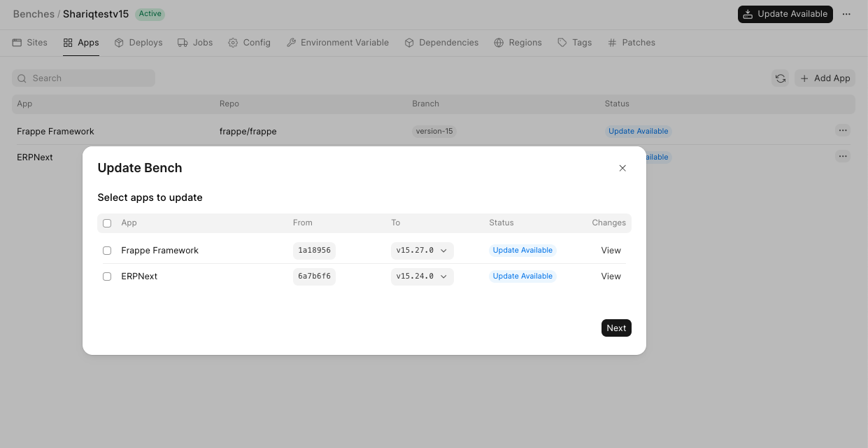Click the Next button
The height and width of the screenshot is (448, 868).
coord(616,328)
